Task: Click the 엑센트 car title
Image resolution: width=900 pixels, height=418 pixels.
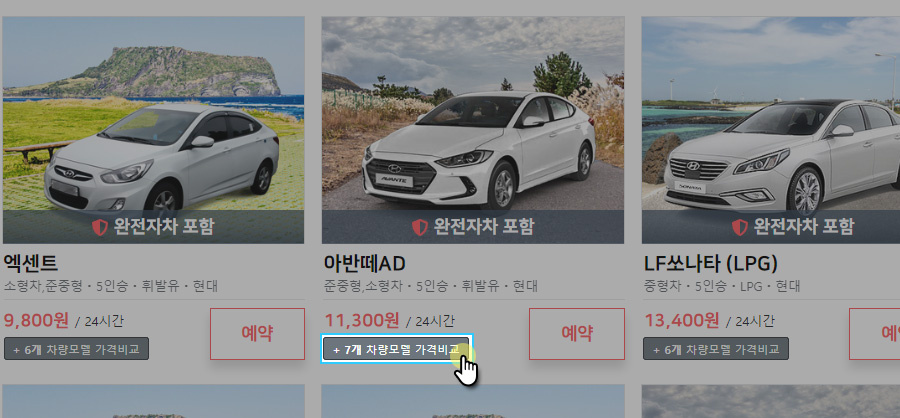Action: coord(30,264)
